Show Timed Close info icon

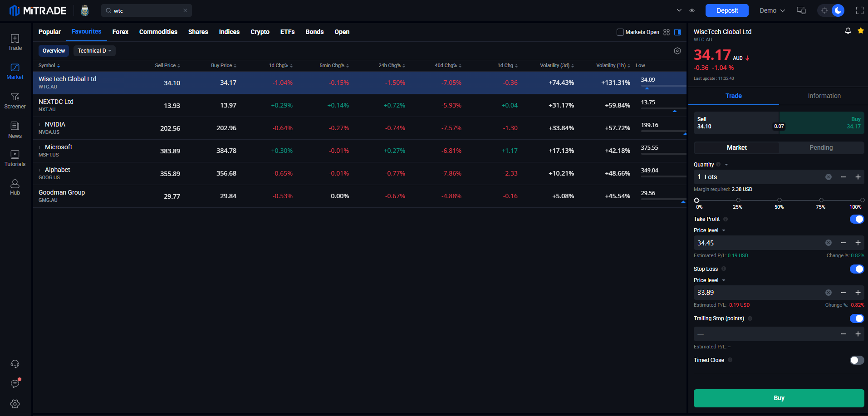pos(730,360)
